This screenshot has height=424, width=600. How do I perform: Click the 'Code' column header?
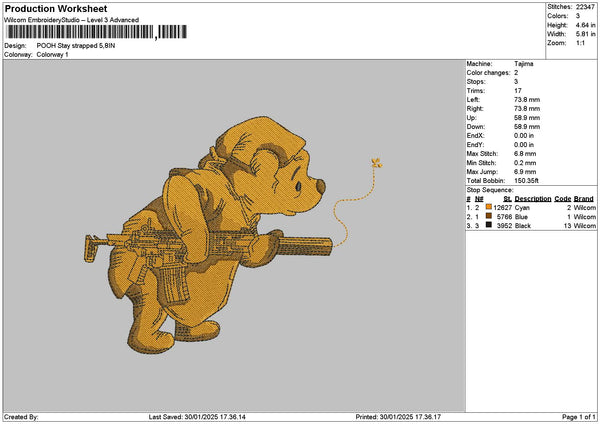click(x=562, y=199)
